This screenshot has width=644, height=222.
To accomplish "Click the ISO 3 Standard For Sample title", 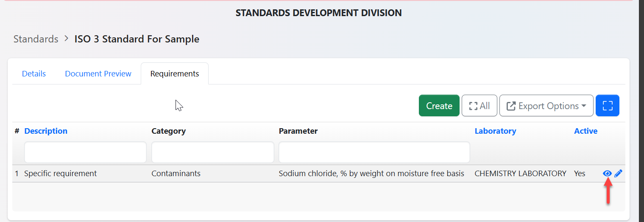I will (137, 39).
